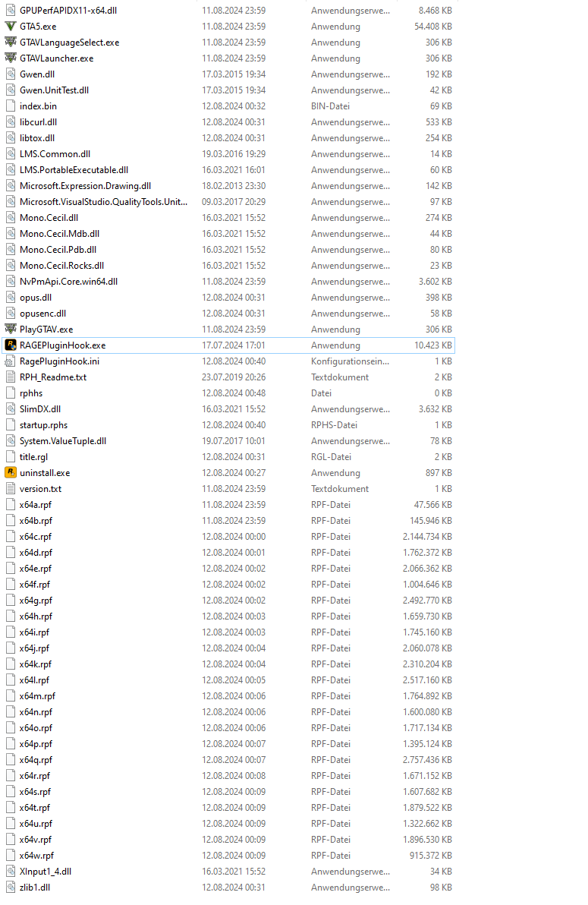Select the x64k.rpf file name
The height and width of the screenshot is (905, 588).
tap(36, 664)
